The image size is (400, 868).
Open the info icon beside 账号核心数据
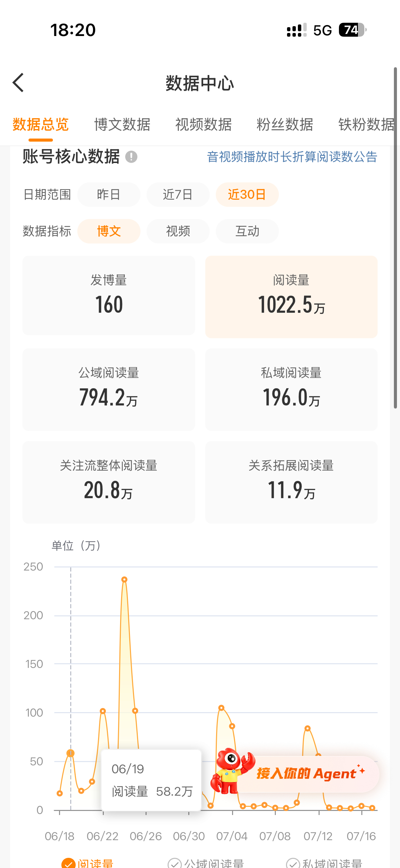click(131, 157)
